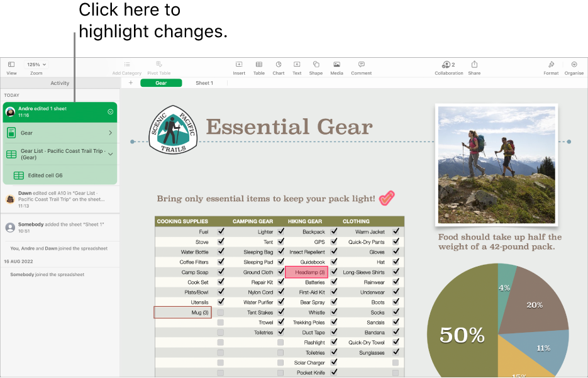Click the Table icon in the toolbar
This screenshot has height=378, width=588.
click(x=258, y=66)
